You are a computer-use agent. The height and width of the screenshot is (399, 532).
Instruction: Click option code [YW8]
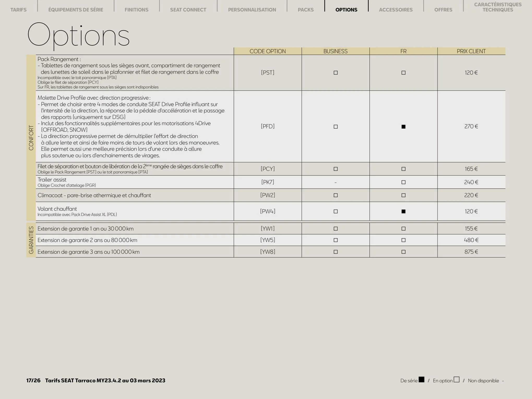coord(268,252)
